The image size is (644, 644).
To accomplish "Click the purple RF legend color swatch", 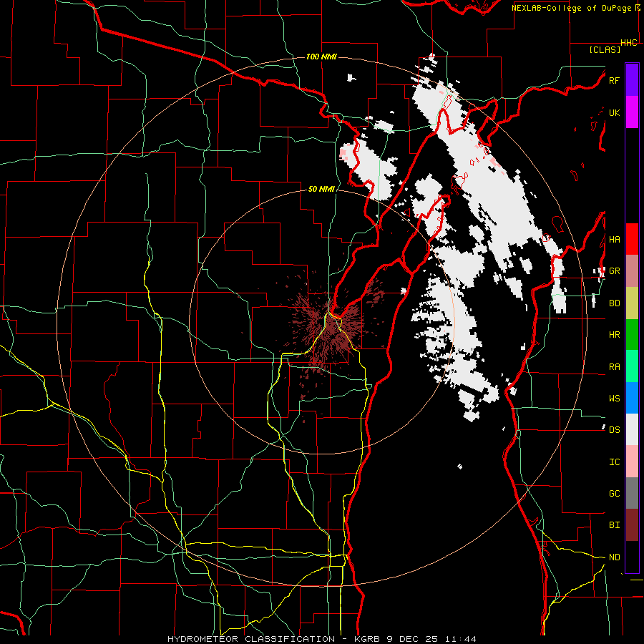I will point(632,80).
